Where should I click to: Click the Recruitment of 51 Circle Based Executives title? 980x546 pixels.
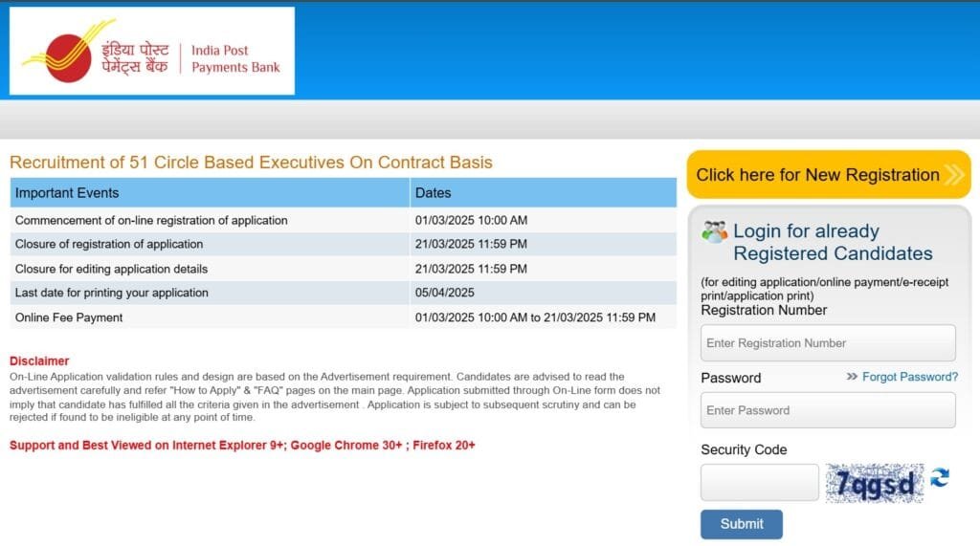[x=251, y=163]
